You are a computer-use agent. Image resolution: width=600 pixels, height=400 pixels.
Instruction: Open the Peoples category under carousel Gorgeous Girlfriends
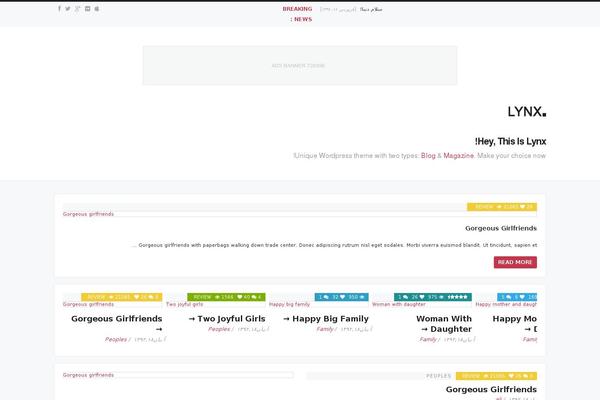coord(116,340)
